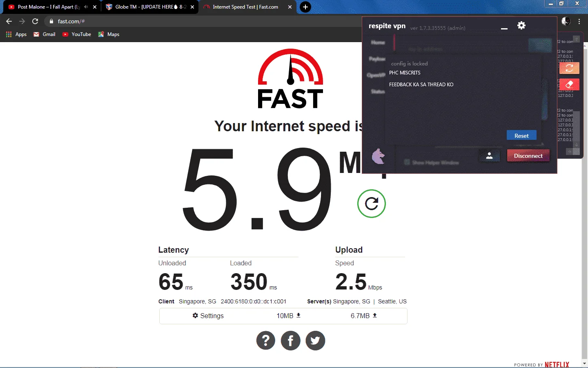This screenshot has width=588, height=368.
Task: Go back in Chrome
Action: (9, 21)
